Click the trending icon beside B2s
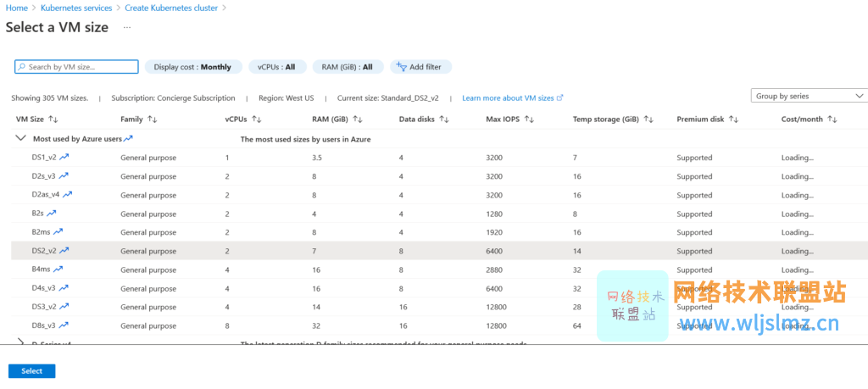 point(52,213)
